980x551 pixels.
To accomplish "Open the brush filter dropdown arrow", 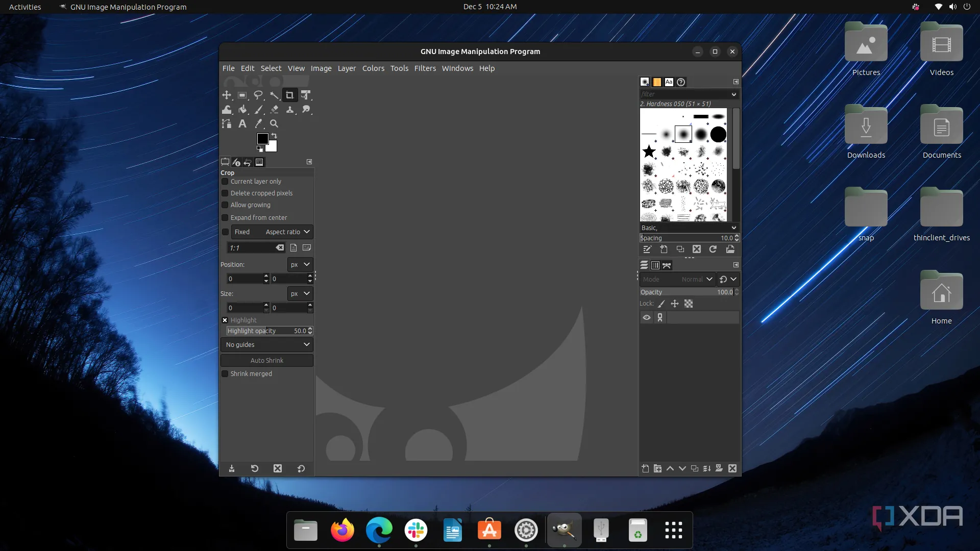I will point(734,94).
